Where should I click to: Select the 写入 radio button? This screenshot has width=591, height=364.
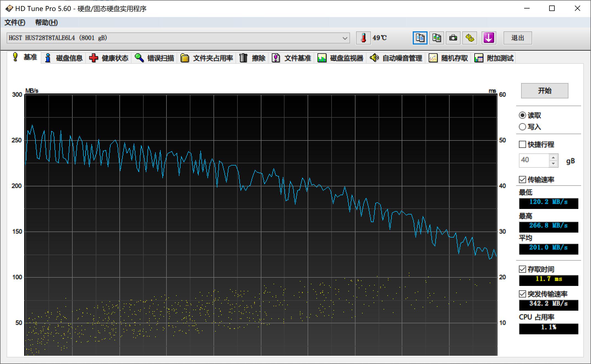(x=522, y=127)
